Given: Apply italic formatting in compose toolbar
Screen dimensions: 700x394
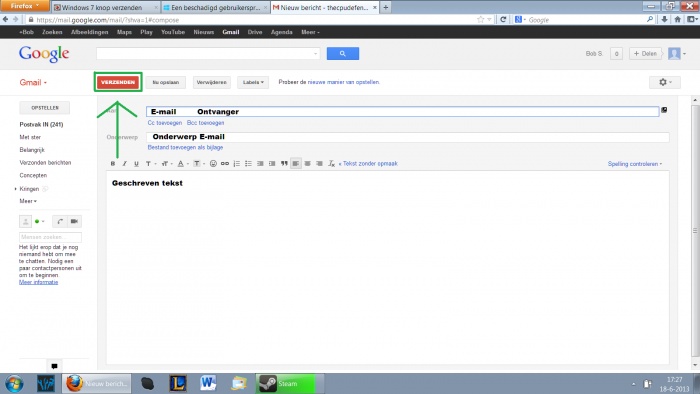Looking at the screenshot, I should coord(125,164).
